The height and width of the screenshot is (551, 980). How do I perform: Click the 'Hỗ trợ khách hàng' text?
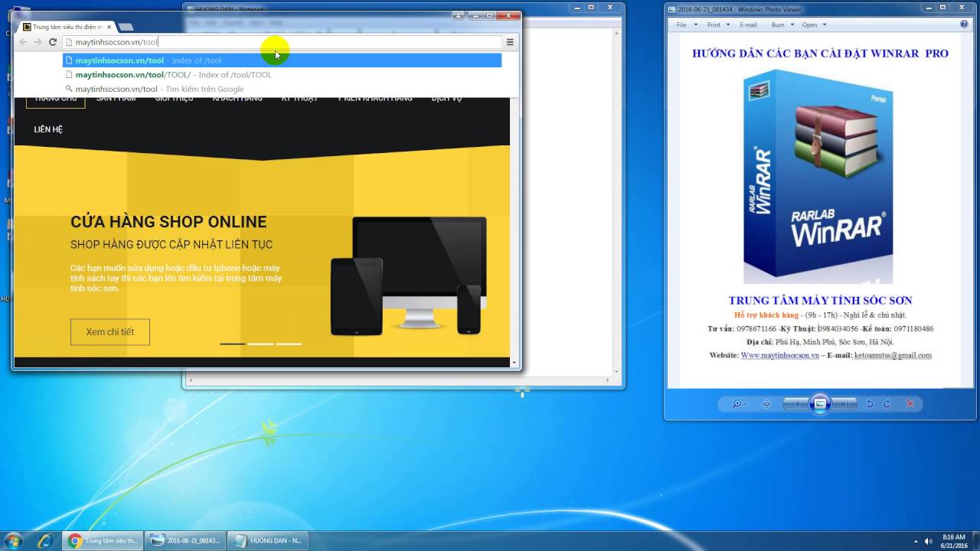(768, 315)
